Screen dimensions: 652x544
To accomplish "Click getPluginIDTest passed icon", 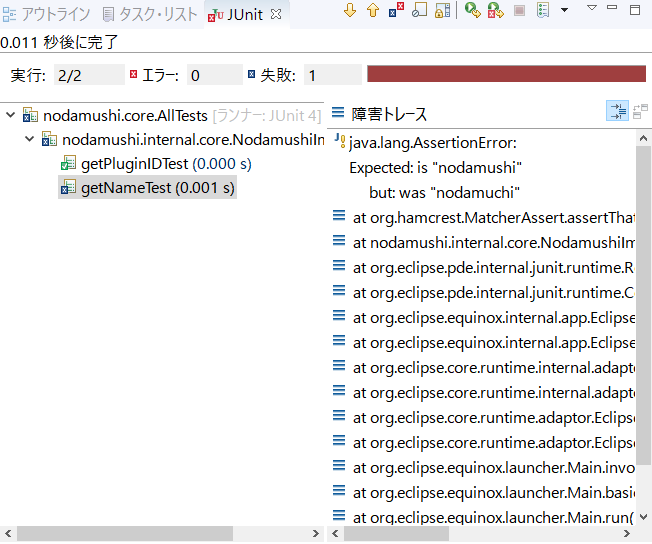I will [68, 163].
